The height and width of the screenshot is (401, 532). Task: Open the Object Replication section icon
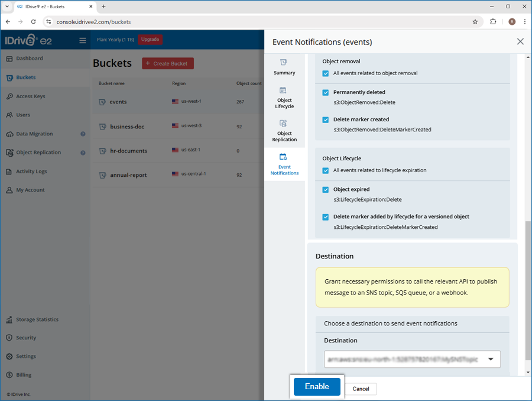coord(283,124)
